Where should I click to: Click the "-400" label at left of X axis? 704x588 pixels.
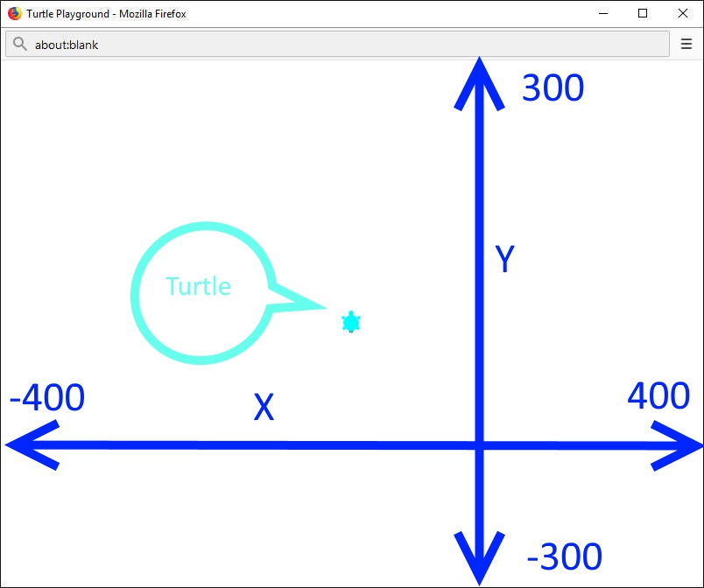(x=46, y=397)
